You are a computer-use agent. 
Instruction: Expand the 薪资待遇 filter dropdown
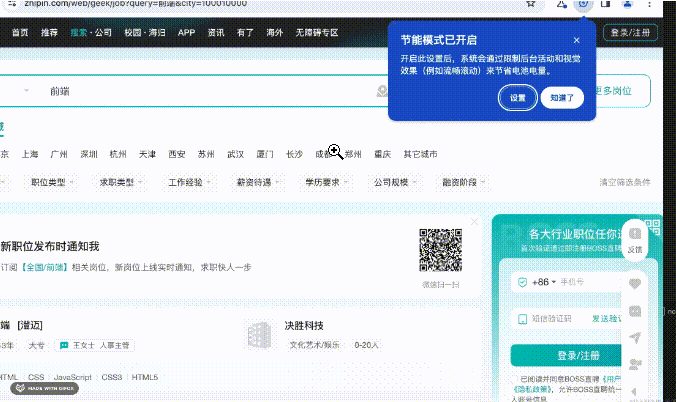tap(258, 182)
